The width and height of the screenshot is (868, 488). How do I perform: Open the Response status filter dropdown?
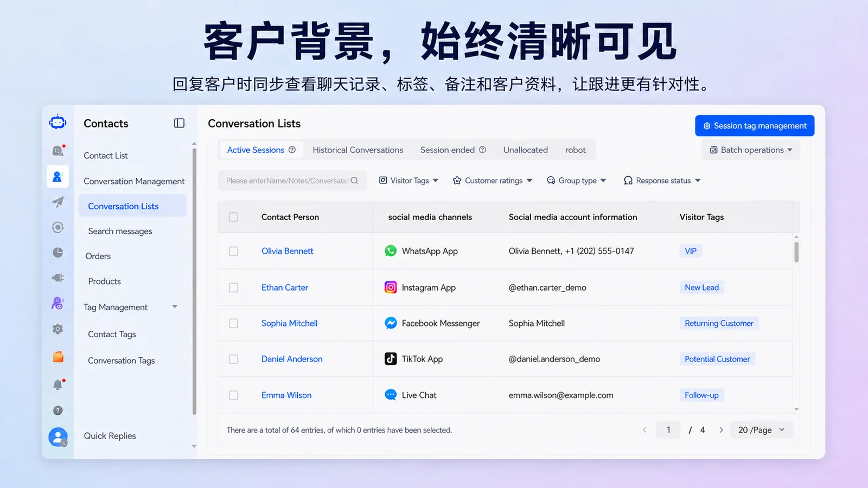662,181
